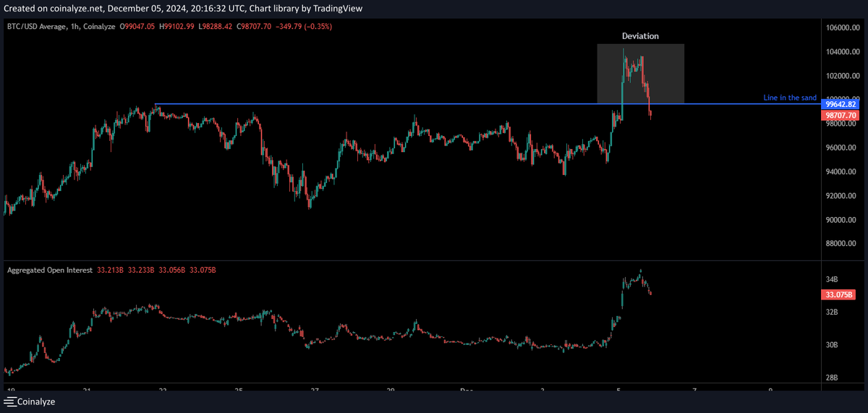Viewport: 868px width, 413px height.
Task: Select the BTC/USD Average, 1h, Coinalyze legend title
Action: tap(60, 27)
